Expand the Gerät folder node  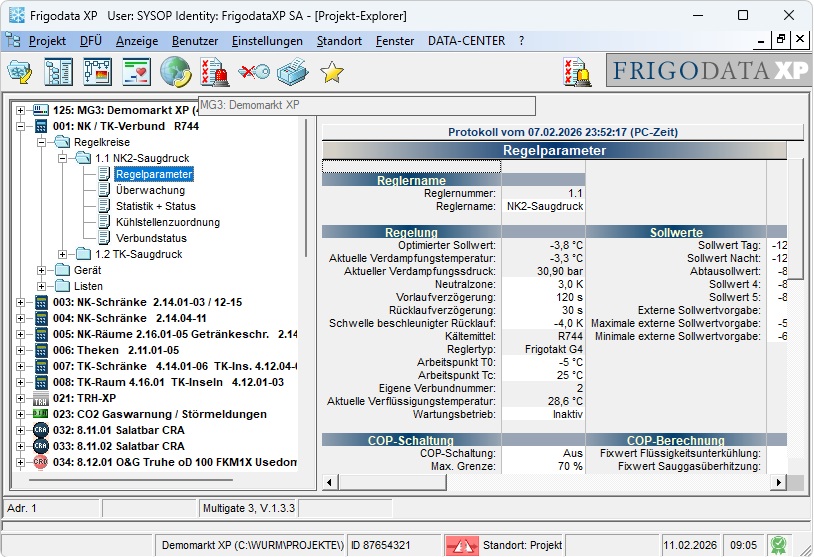point(42,270)
